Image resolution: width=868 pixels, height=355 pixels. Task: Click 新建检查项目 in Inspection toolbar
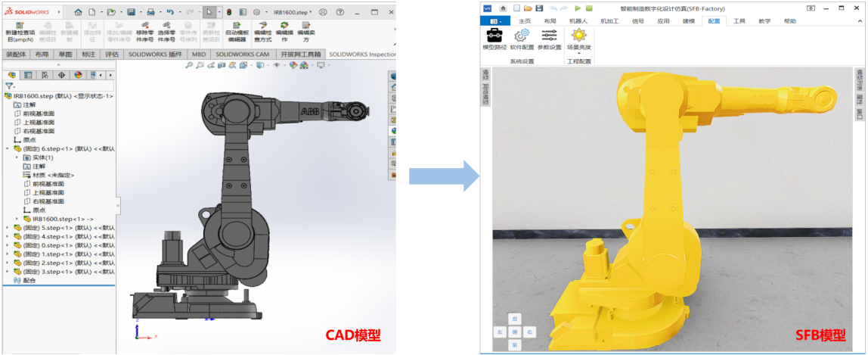[x=20, y=32]
